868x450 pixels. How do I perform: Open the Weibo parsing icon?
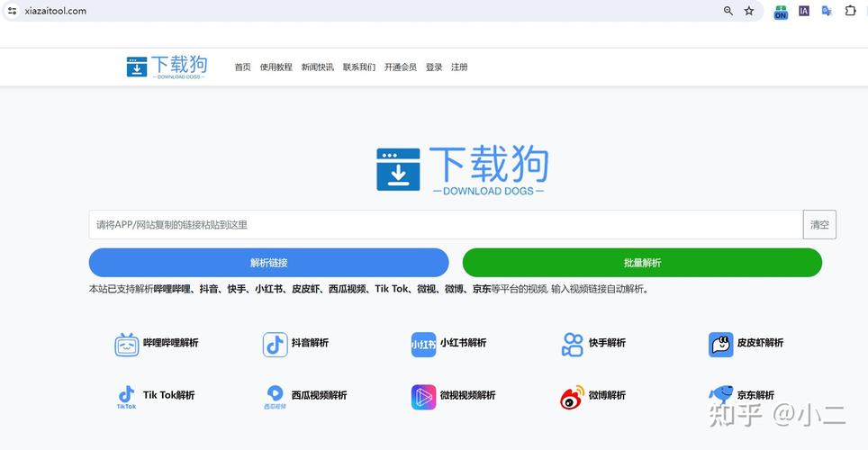[572, 396]
